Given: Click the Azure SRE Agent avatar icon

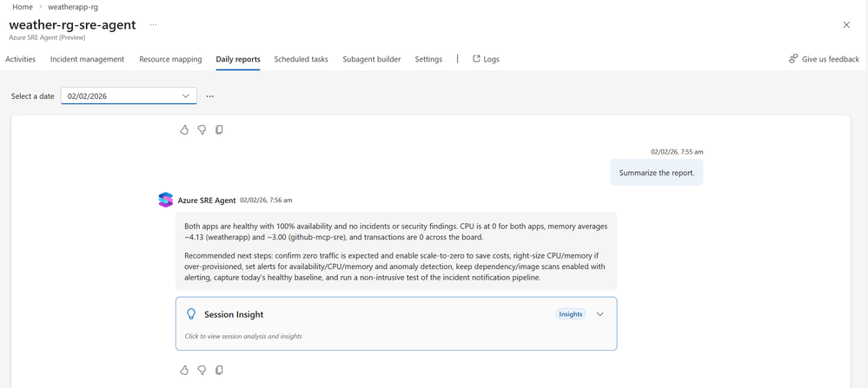Looking at the screenshot, I should tap(165, 201).
